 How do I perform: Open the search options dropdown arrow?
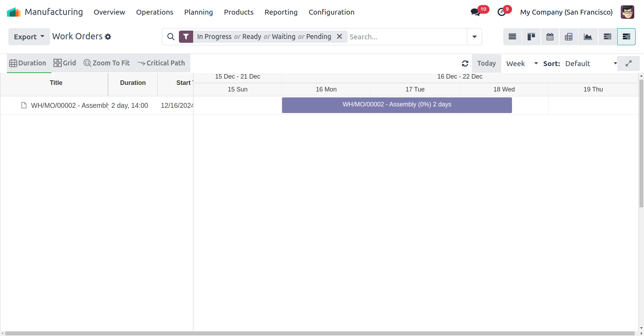pyautogui.click(x=474, y=37)
